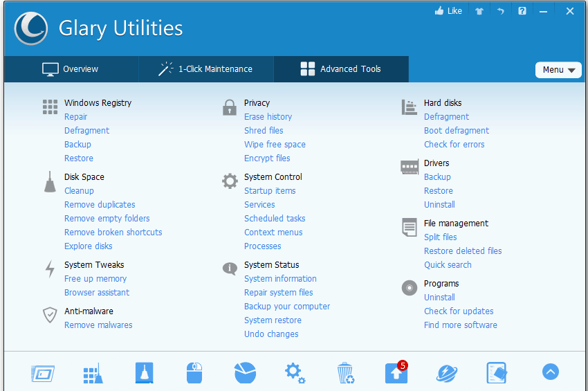Click Undo changes link

[271, 334]
